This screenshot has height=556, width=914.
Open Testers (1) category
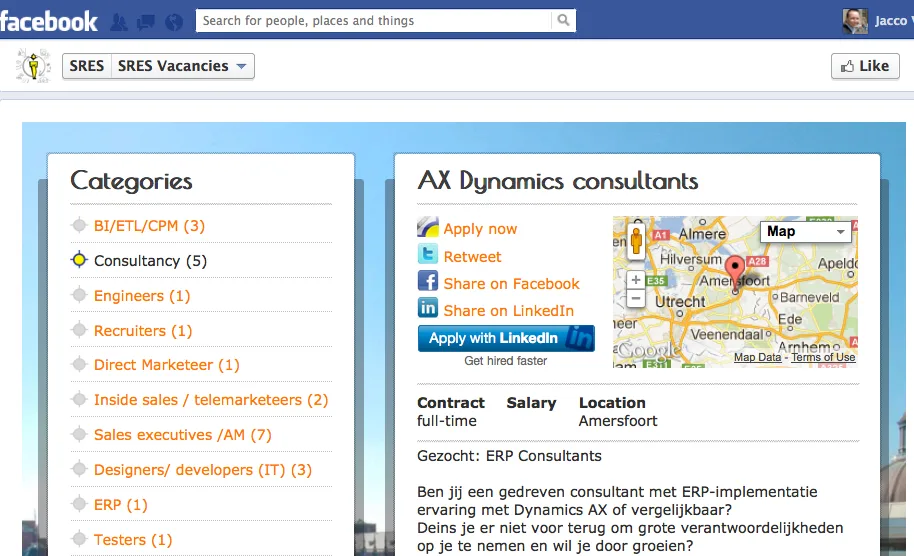click(133, 540)
